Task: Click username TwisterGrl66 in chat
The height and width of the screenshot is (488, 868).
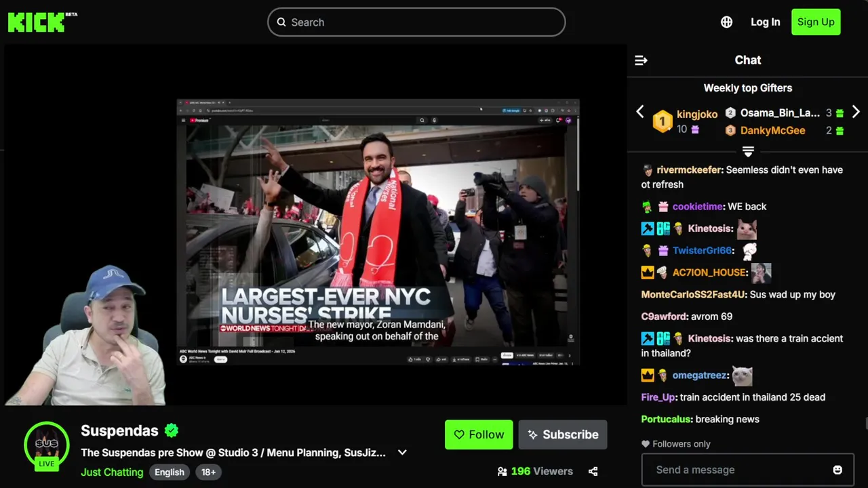Action: click(x=703, y=251)
